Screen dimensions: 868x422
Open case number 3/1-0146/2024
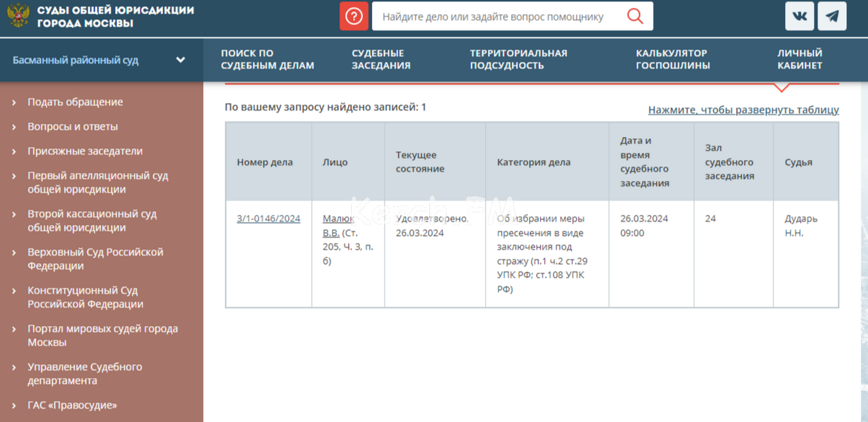tap(269, 218)
